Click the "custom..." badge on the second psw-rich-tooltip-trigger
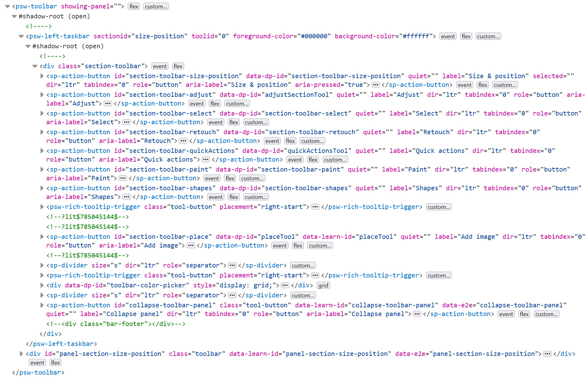588x378 pixels. pos(439,275)
